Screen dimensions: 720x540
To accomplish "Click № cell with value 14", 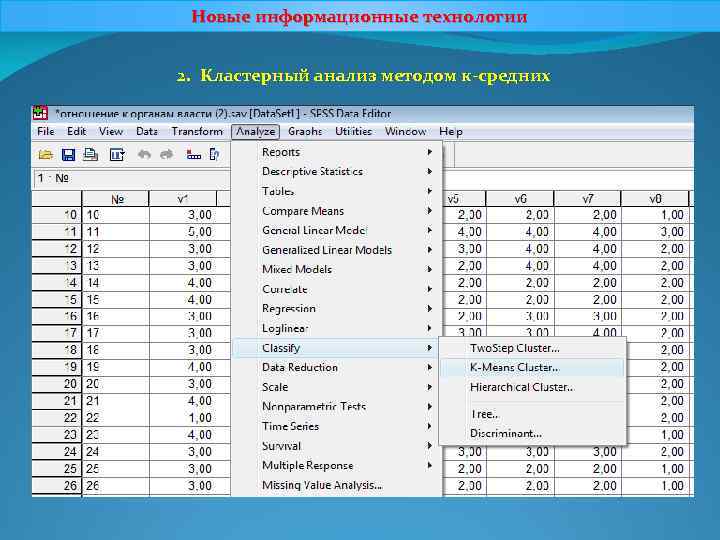I will (116, 283).
